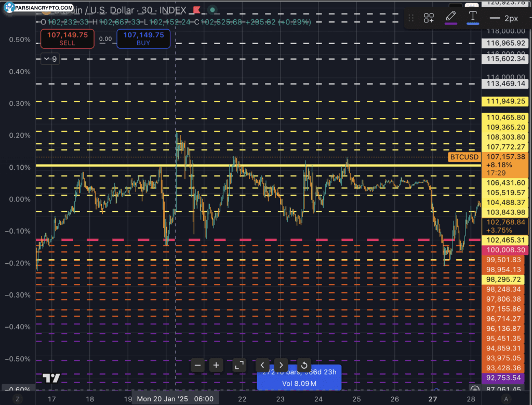Click the 105,519.57 price label

coord(506,193)
